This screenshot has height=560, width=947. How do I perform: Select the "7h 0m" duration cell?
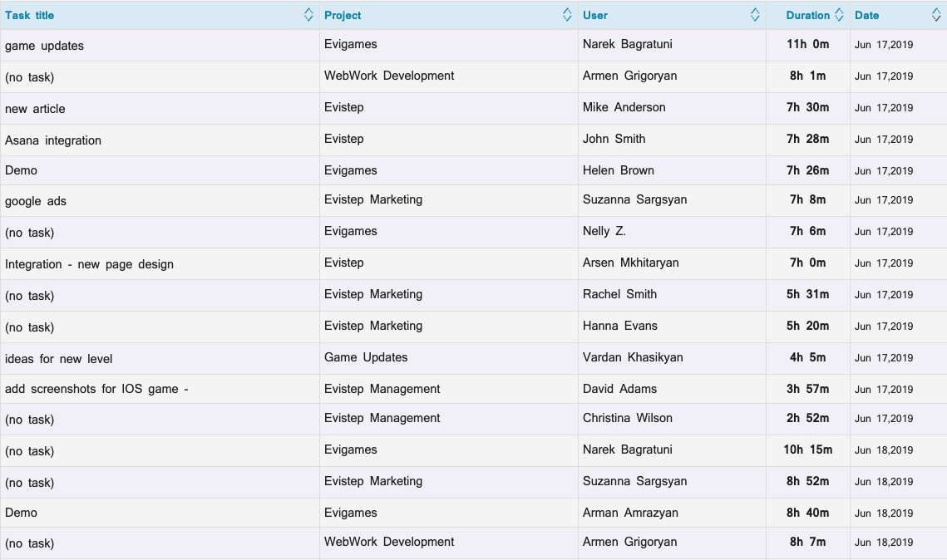[x=808, y=263]
